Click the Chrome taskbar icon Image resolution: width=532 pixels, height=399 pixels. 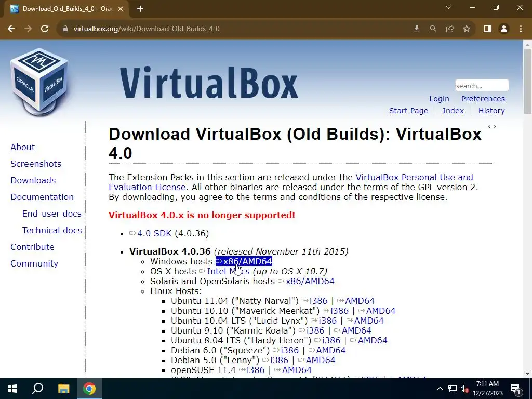[x=89, y=389]
